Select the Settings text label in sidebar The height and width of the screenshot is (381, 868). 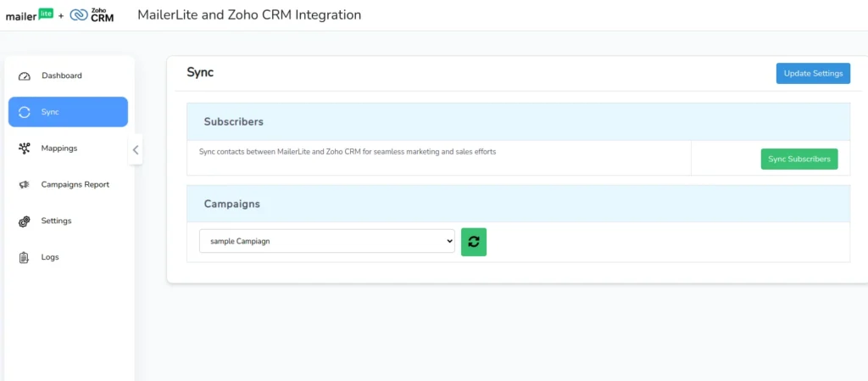tap(56, 221)
